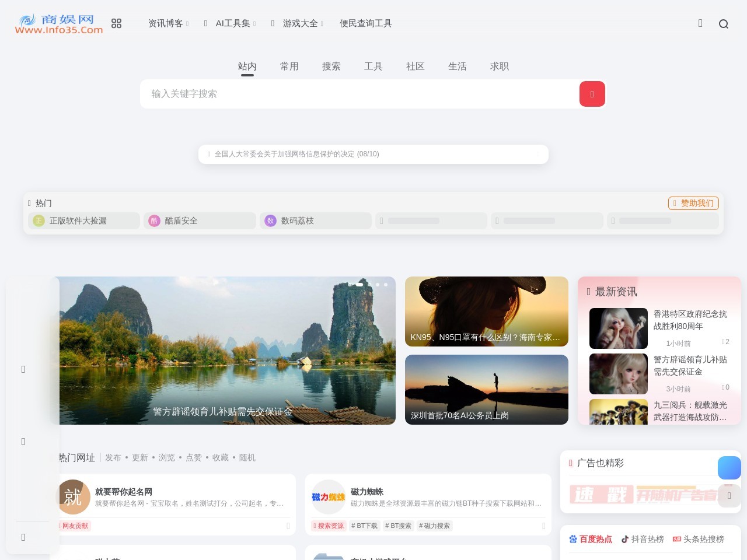Screen dimensions: 747x560
Task: Open the 生活 search tab
Action: (x=458, y=66)
